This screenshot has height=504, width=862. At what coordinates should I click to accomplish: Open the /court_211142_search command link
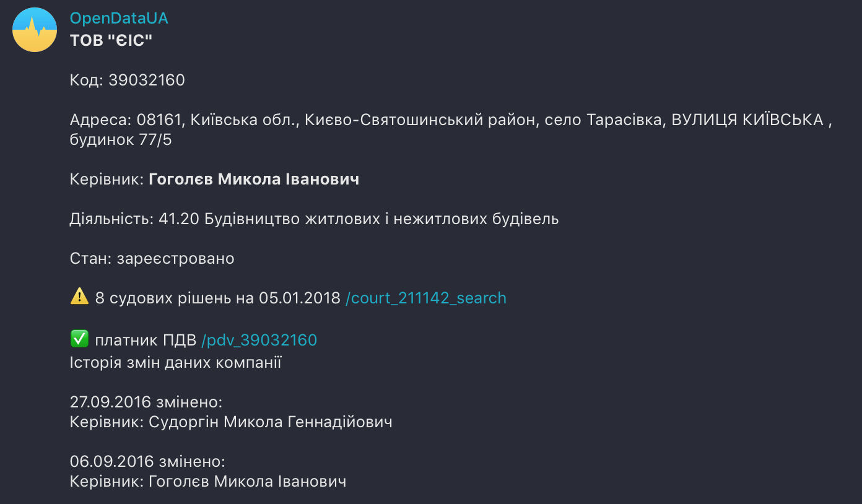coord(425,298)
